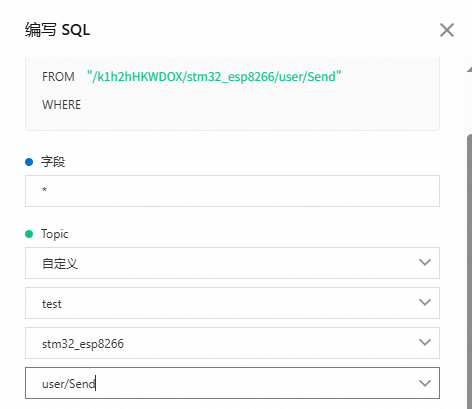Close the 编写 SQL dialog

[x=447, y=30]
